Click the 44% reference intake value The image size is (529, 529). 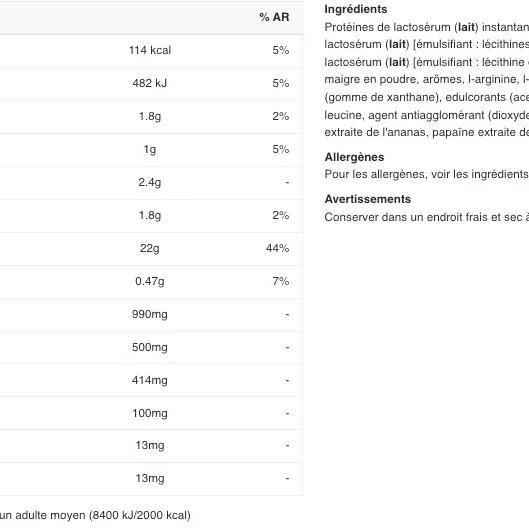(277, 248)
